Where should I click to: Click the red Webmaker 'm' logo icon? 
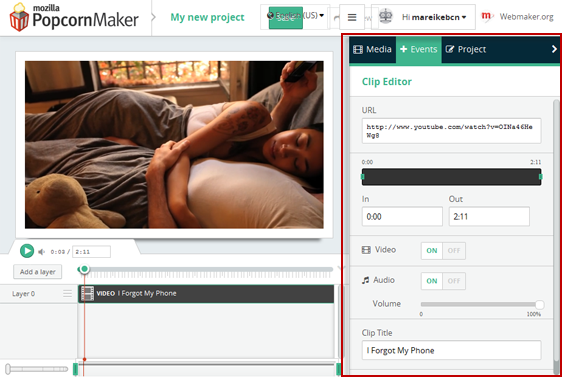pos(486,16)
